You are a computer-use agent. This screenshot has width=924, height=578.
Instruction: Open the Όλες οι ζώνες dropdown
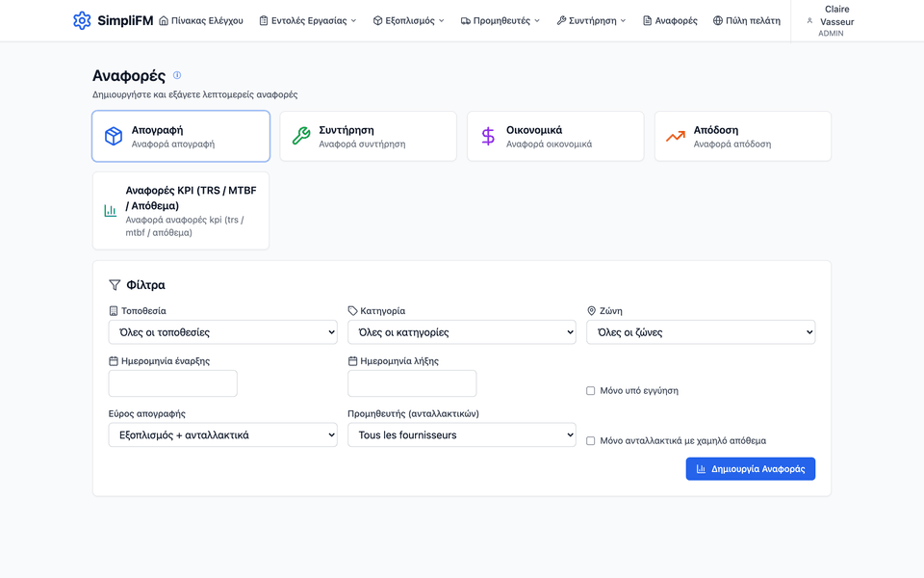(x=701, y=332)
